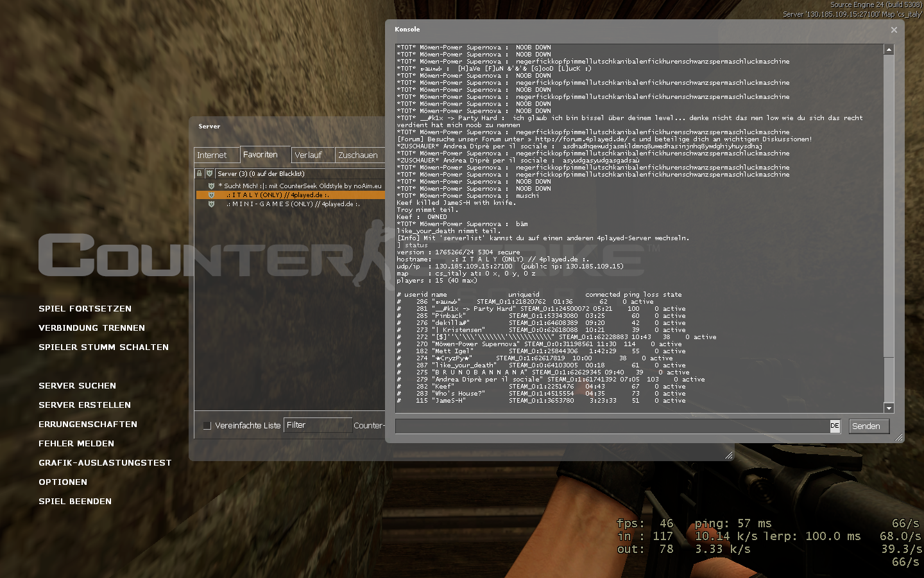Click the hostname line in console status
This screenshot has width=924, height=578.
point(493,259)
